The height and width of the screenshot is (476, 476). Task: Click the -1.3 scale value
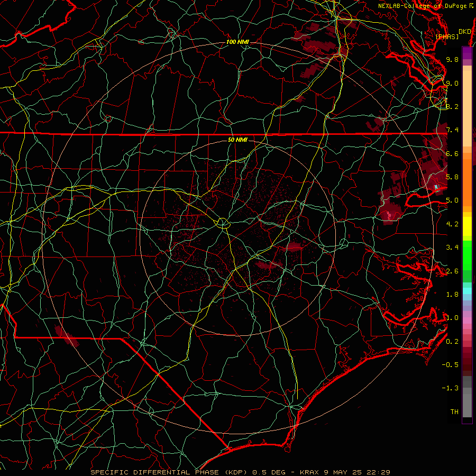(x=450, y=388)
